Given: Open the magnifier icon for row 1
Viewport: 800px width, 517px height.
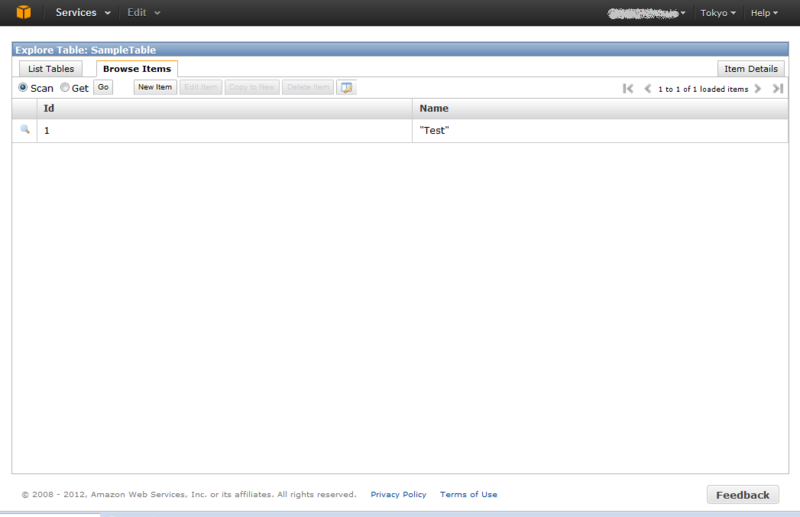Looking at the screenshot, I should coord(24,130).
